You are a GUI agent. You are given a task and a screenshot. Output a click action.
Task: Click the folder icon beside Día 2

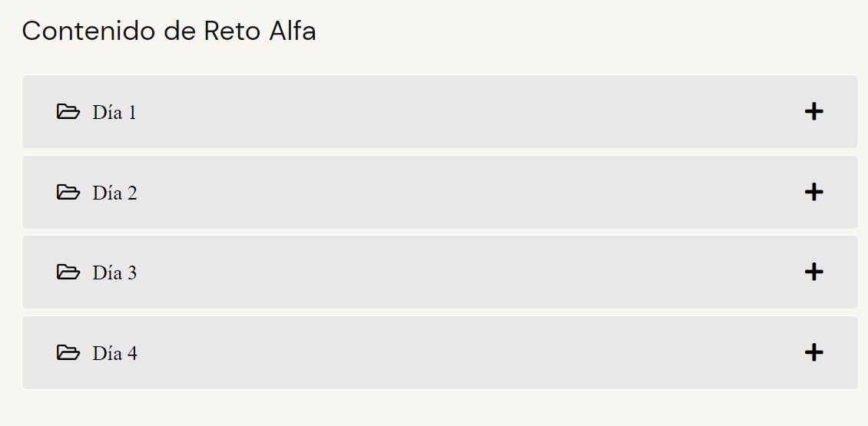coord(68,193)
